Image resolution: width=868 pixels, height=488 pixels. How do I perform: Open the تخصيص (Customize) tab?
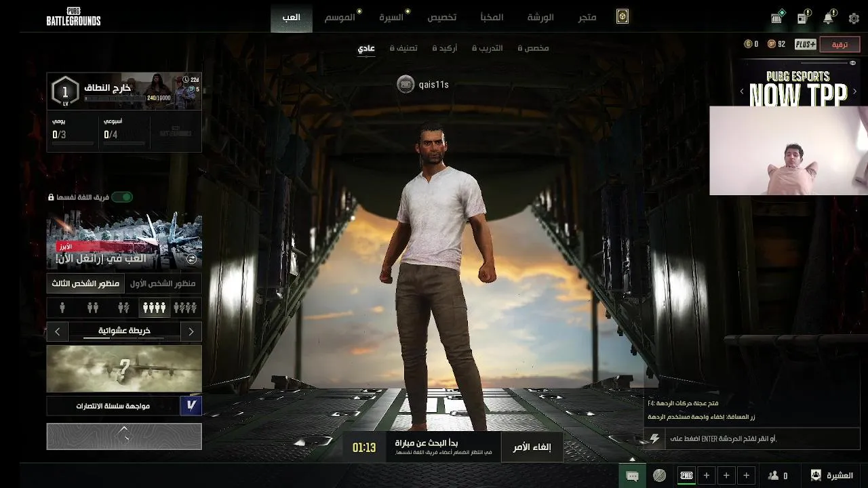441,17
